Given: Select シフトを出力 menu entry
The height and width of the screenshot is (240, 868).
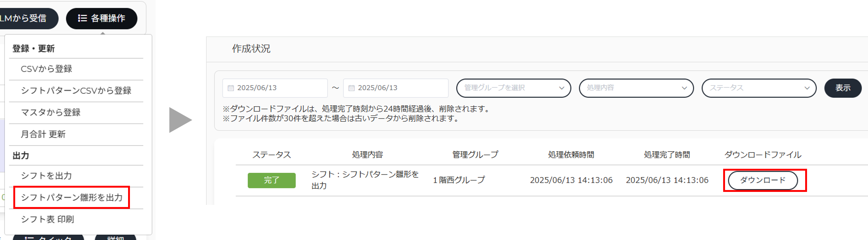Looking at the screenshot, I should pyautogui.click(x=76, y=176).
